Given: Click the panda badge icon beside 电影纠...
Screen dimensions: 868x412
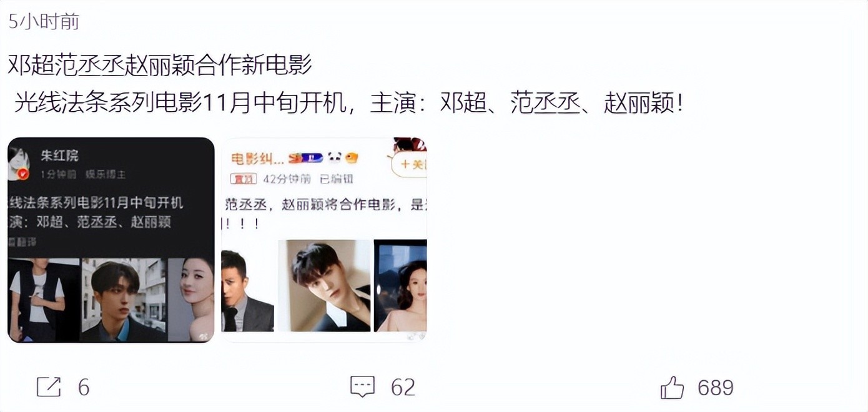Looking at the screenshot, I should [333, 157].
